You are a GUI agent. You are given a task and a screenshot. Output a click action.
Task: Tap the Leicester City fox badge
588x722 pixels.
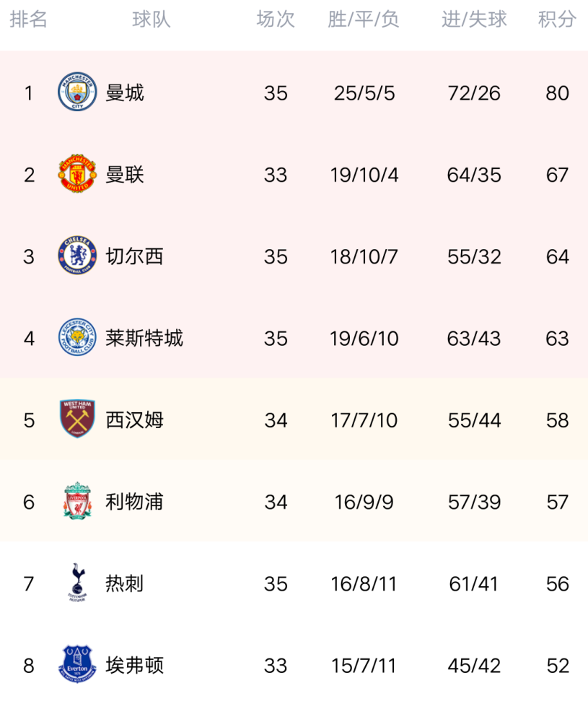click(x=77, y=337)
